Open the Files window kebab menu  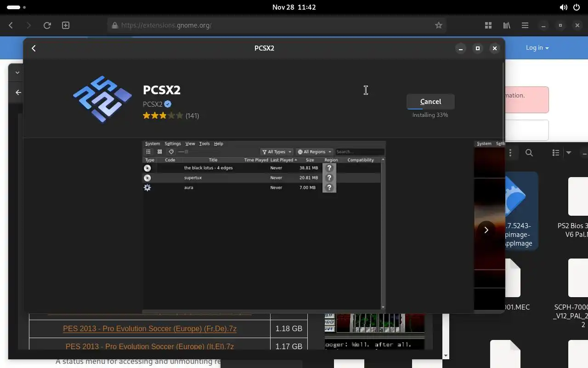(x=510, y=153)
